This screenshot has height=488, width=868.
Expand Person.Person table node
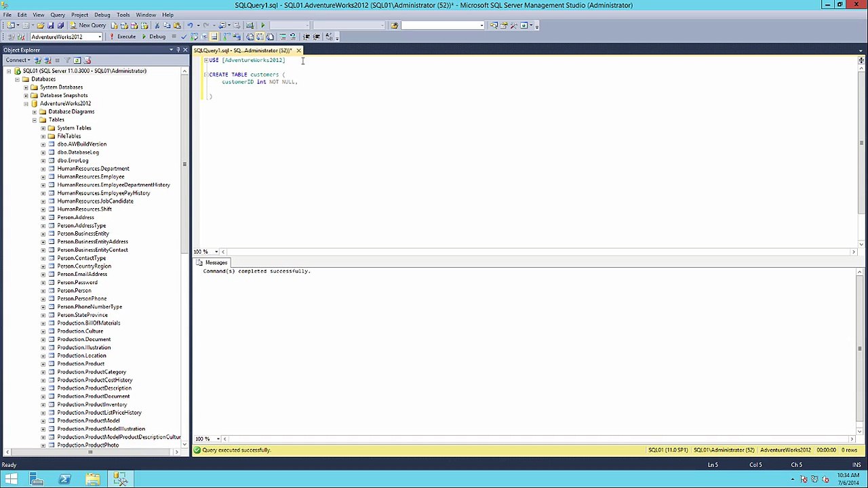point(43,290)
